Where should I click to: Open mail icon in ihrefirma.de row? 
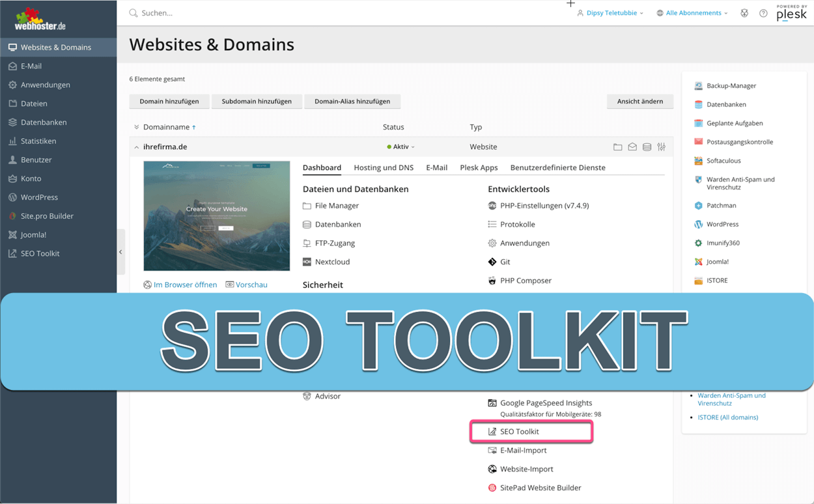pos(632,147)
